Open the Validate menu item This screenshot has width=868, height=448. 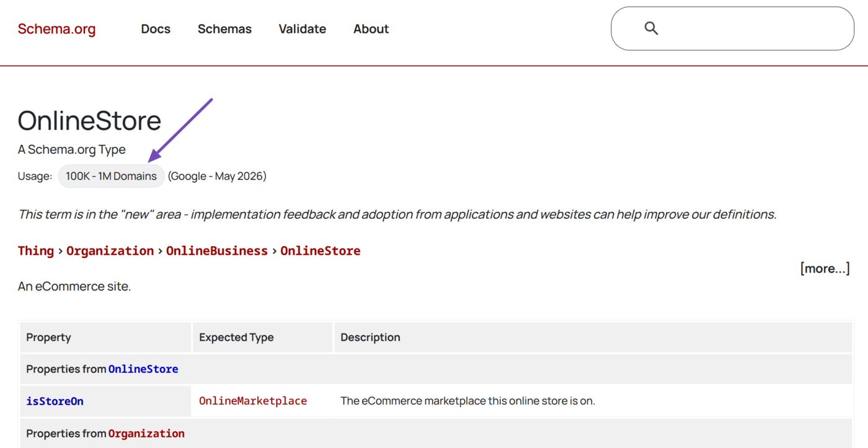pos(303,29)
